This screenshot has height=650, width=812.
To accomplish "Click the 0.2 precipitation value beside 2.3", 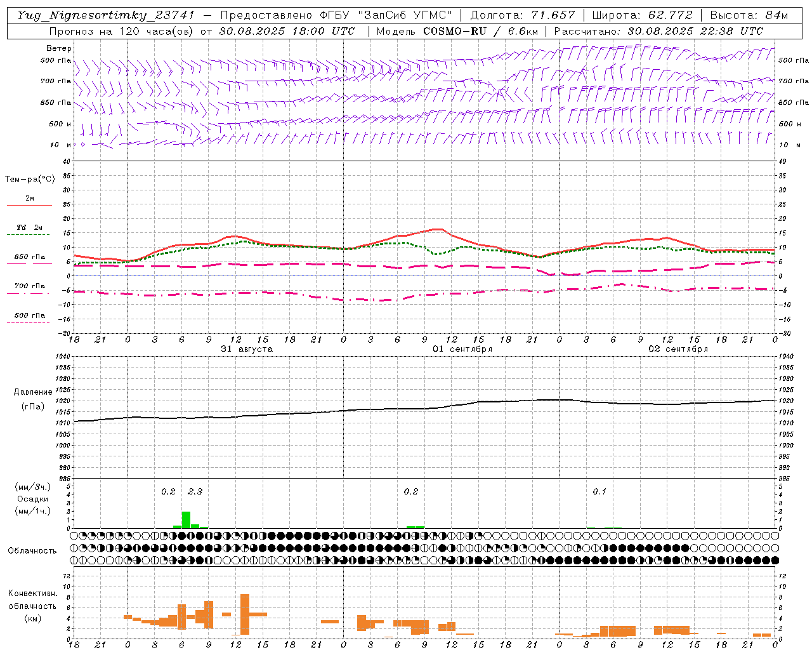I will pyautogui.click(x=168, y=491).
